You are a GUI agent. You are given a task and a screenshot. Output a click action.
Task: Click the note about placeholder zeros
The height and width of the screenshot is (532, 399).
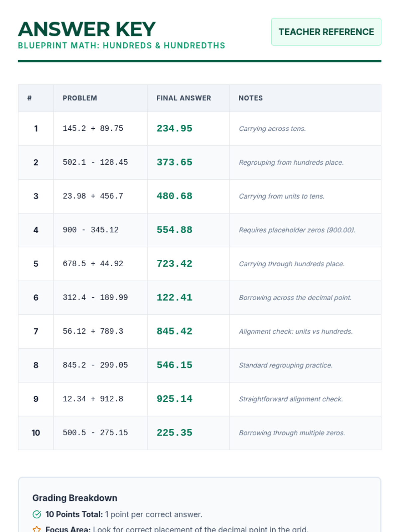297,230
